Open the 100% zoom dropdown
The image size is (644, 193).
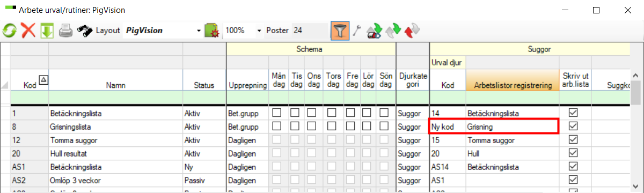(260, 31)
